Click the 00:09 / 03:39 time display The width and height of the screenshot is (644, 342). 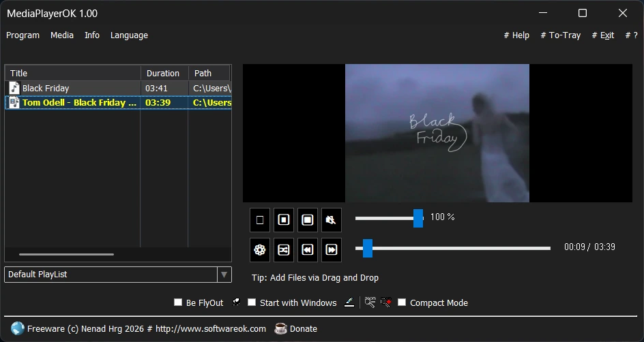coord(589,247)
